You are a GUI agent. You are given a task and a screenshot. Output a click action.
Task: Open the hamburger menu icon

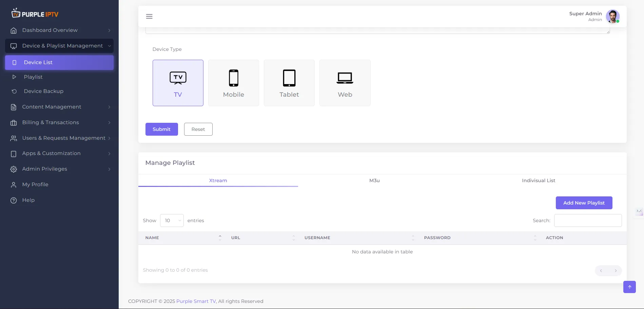click(x=149, y=16)
